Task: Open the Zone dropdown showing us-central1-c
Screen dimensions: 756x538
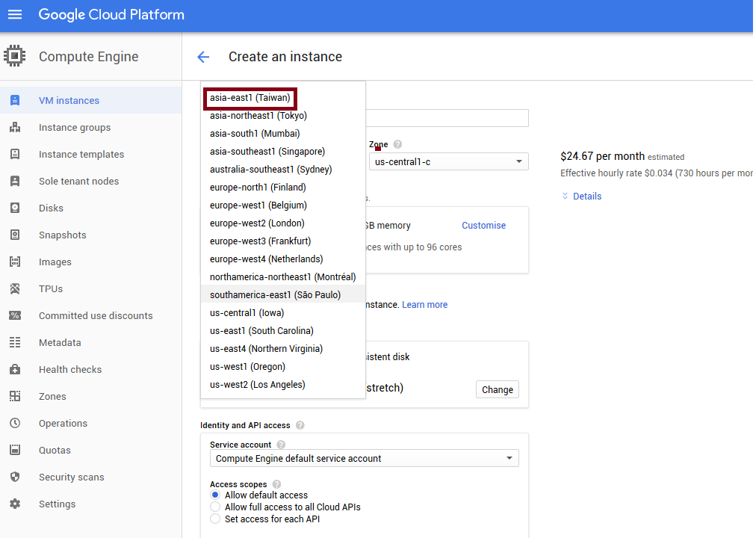Action: point(448,161)
